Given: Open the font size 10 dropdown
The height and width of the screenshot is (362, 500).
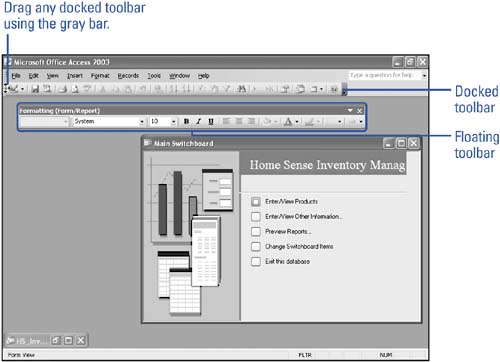Looking at the screenshot, I should click(x=173, y=122).
